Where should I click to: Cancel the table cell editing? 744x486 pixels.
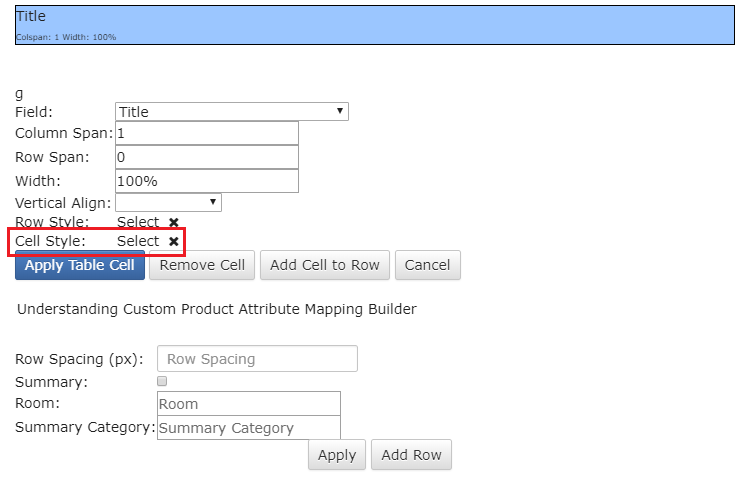click(428, 265)
